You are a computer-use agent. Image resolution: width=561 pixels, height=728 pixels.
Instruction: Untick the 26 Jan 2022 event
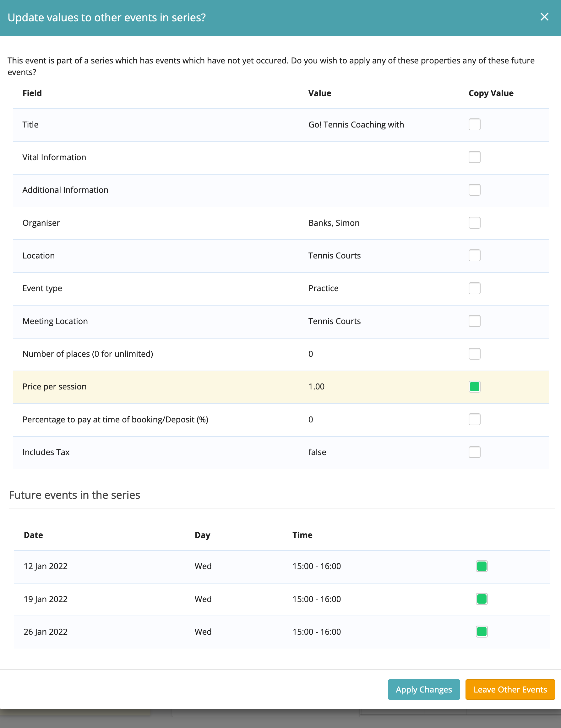[x=481, y=632]
